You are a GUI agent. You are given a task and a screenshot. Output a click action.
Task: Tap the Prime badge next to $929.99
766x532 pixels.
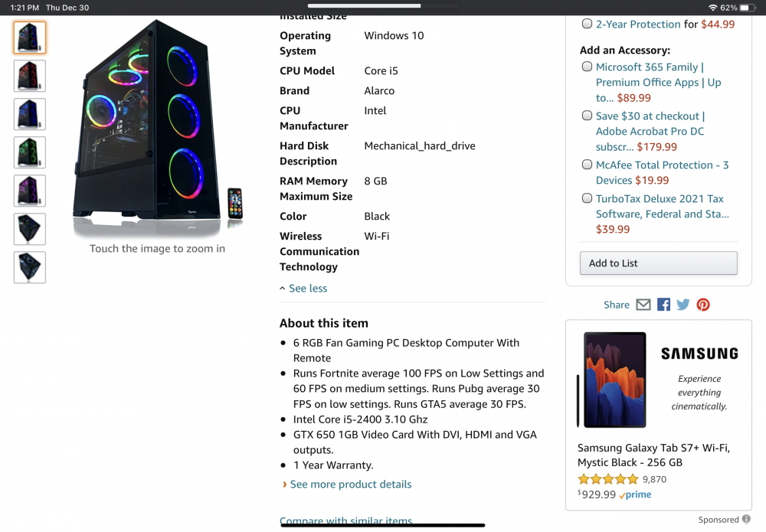[x=633, y=494]
